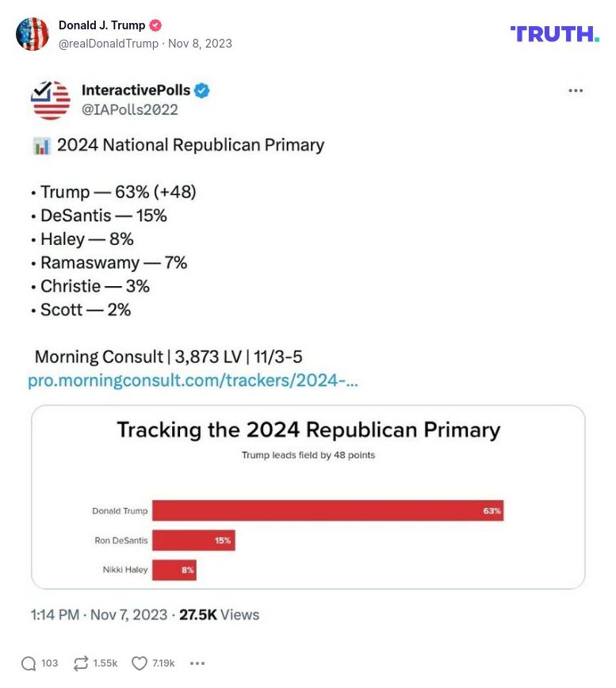Click the TRUTH. logo

(553, 35)
